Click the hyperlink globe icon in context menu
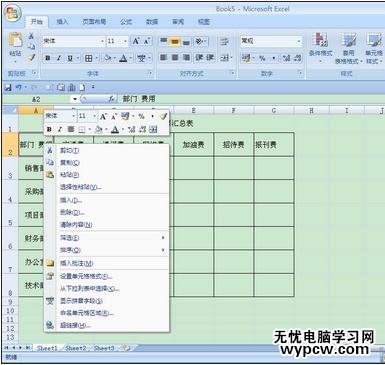This screenshot has width=385, height=365. [x=50, y=325]
